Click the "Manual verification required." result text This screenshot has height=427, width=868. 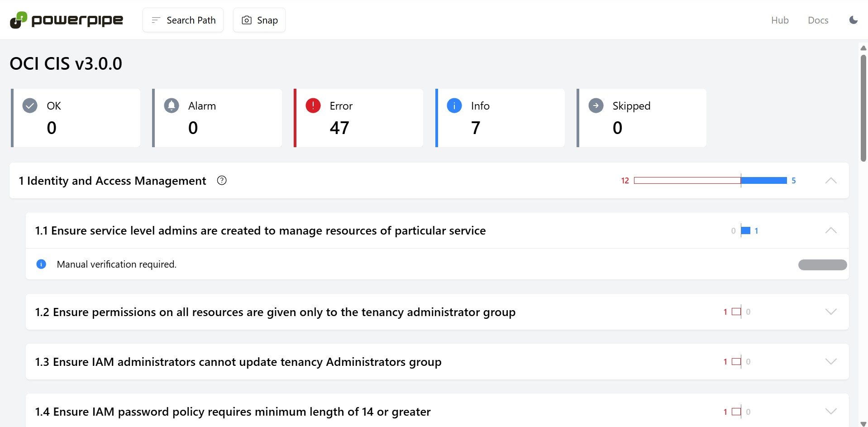click(x=117, y=264)
